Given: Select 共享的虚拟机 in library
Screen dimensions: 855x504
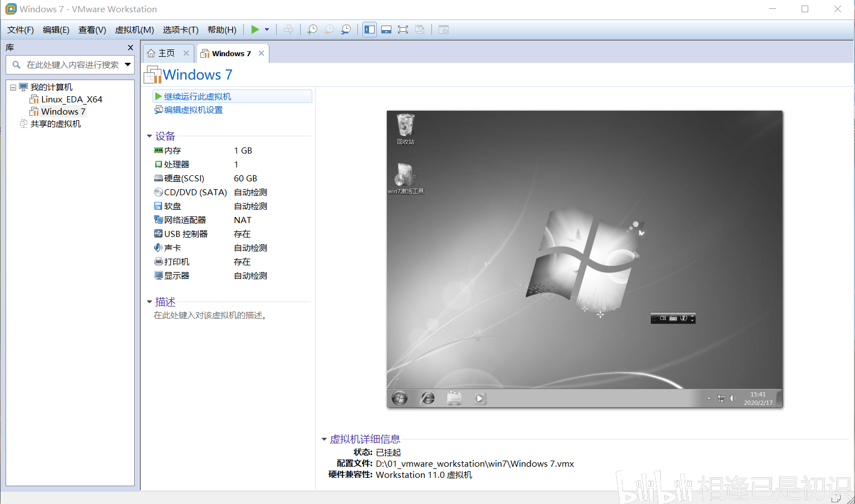Looking at the screenshot, I should pyautogui.click(x=55, y=124).
